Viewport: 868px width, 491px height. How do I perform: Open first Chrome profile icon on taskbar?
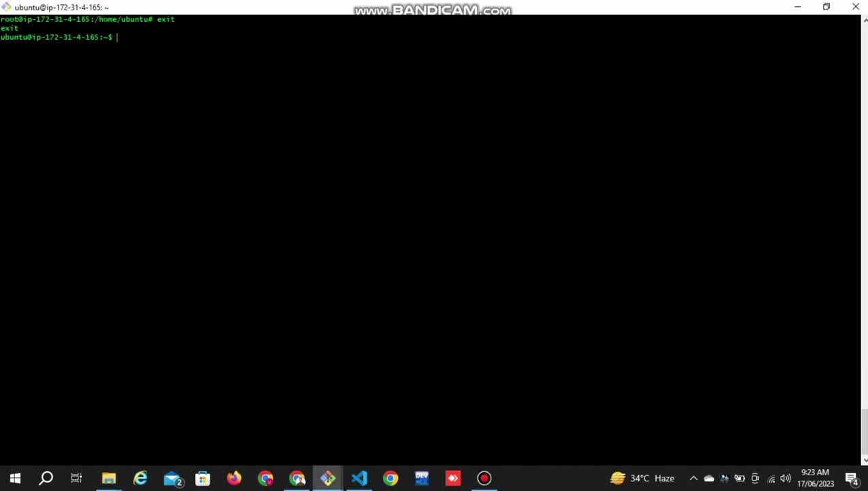click(x=266, y=478)
